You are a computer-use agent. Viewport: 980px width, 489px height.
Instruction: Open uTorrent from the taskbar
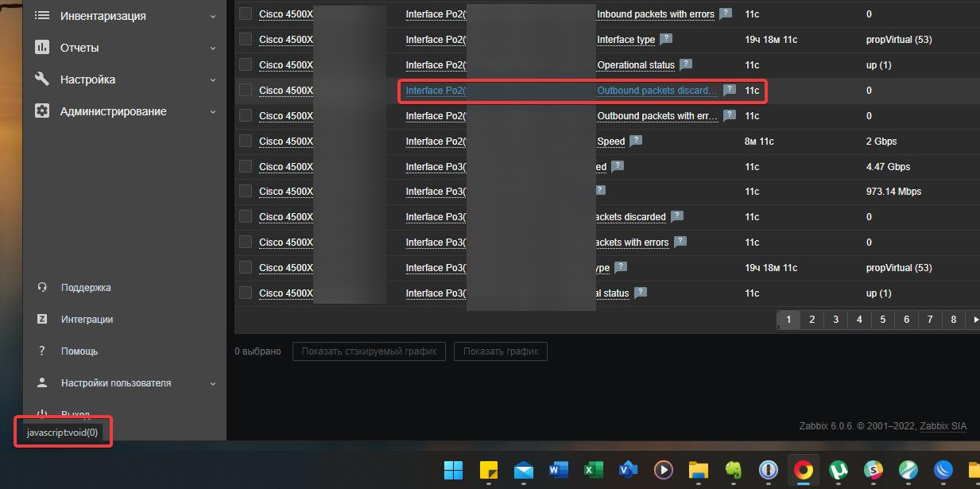pyautogui.click(x=838, y=470)
